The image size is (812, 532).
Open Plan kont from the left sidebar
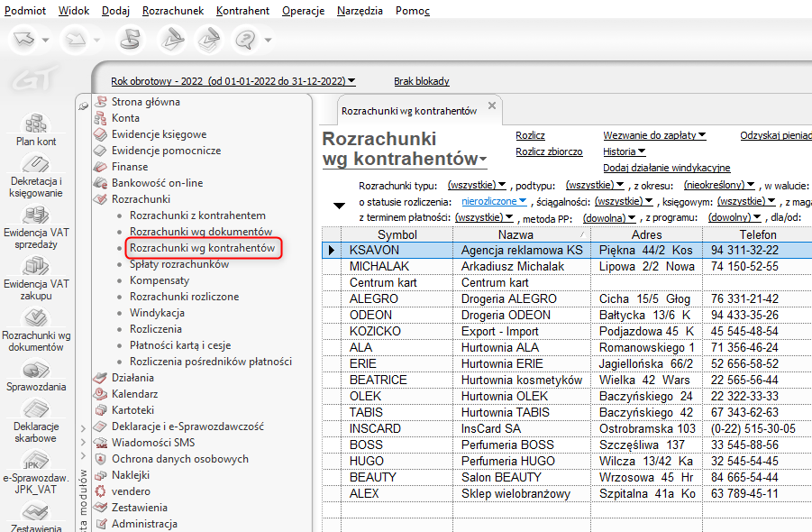[x=36, y=129]
